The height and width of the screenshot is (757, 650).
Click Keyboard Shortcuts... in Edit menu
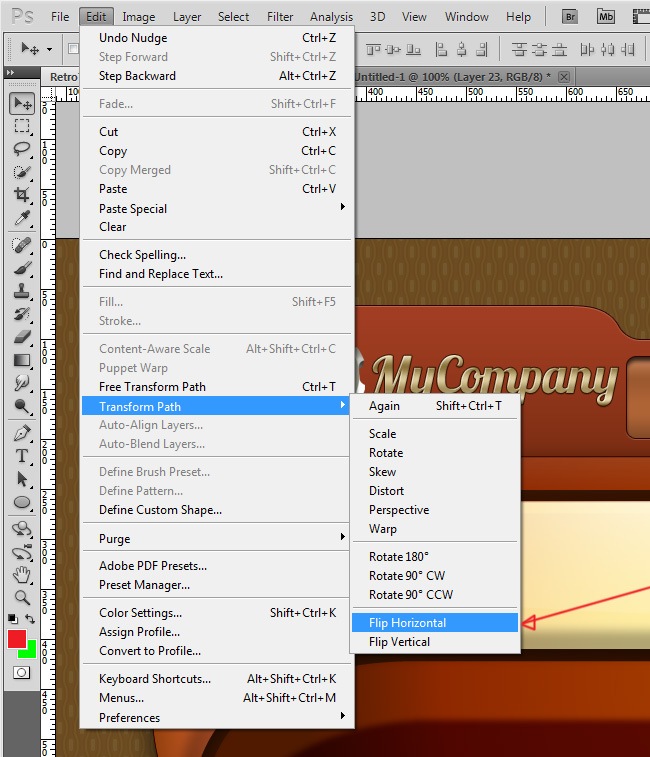coord(155,679)
